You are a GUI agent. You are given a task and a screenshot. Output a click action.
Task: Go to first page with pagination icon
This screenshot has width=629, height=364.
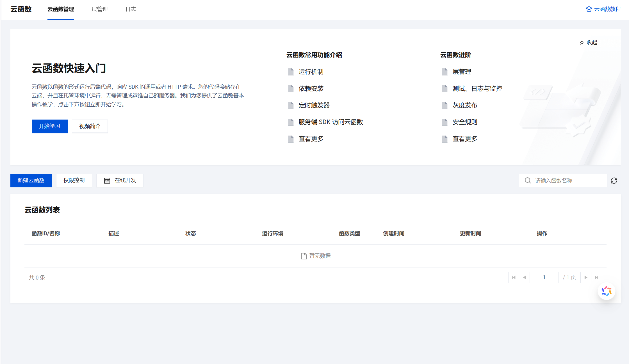514,278
